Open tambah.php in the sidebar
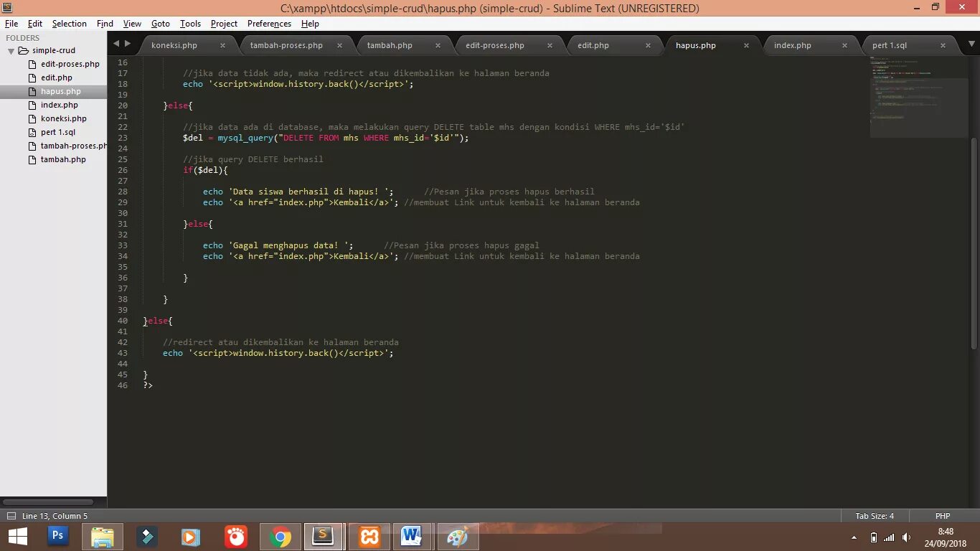This screenshot has width=980, height=551. [63, 159]
